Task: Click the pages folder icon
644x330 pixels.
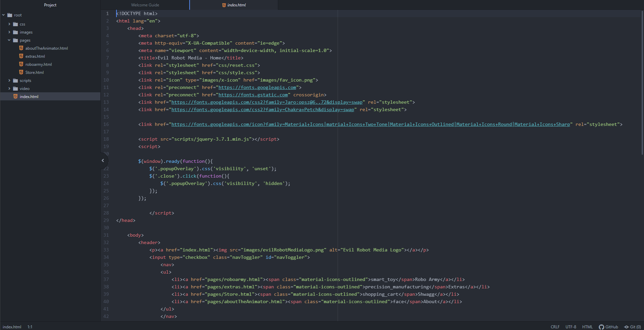Action: 15,40
